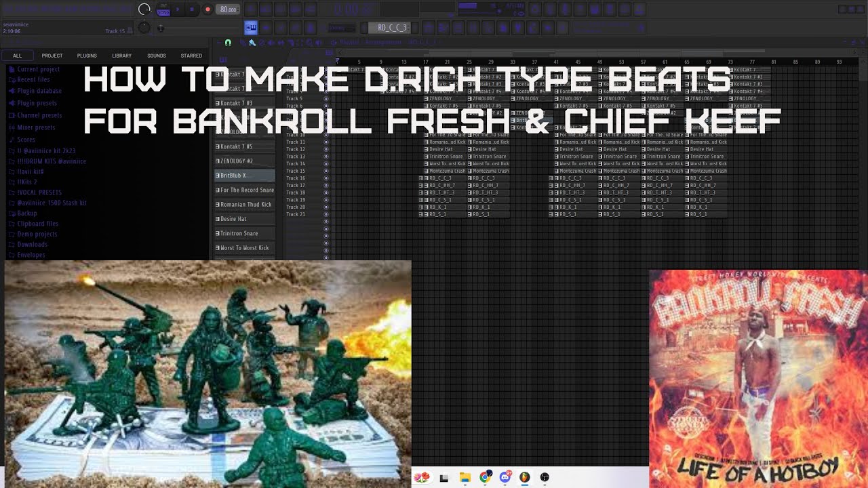Start playback with the Play button

(178, 9)
